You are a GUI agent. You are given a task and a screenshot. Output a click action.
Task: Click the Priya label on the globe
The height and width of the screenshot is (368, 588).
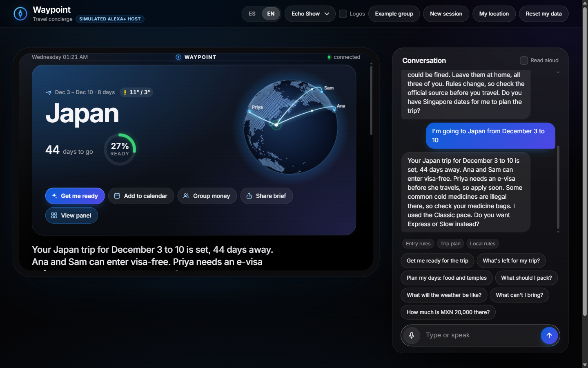tap(257, 107)
